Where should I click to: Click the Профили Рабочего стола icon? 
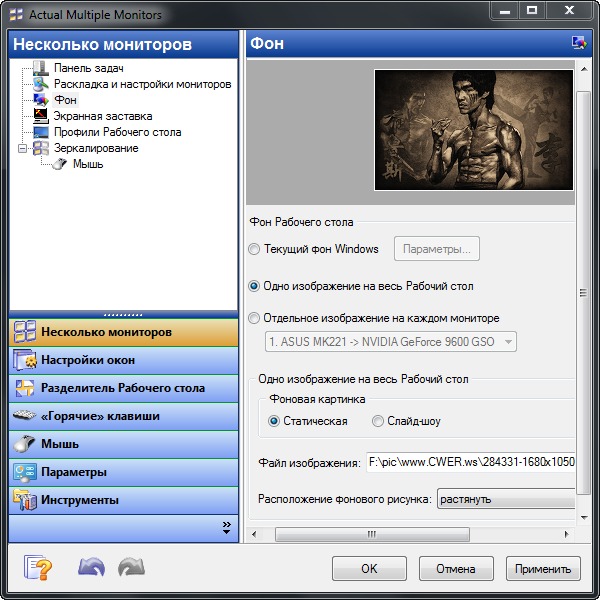[40, 132]
